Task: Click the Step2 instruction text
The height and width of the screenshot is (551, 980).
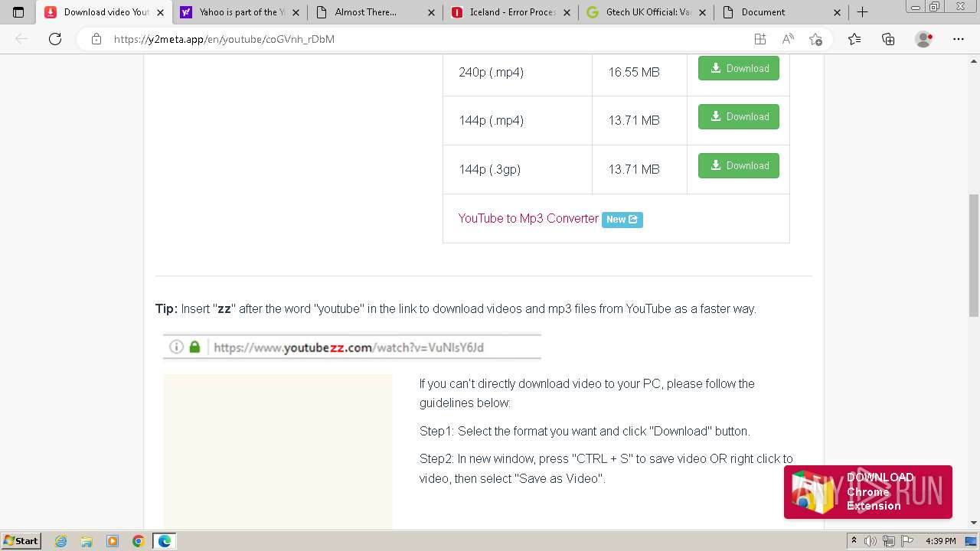Action: [606, 468]
